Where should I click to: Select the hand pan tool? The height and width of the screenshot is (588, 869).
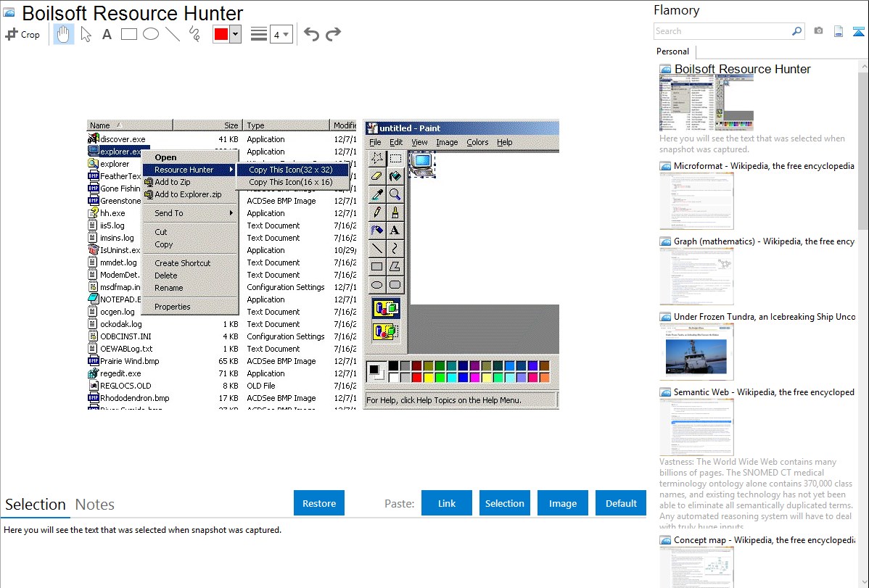point(63,34)
